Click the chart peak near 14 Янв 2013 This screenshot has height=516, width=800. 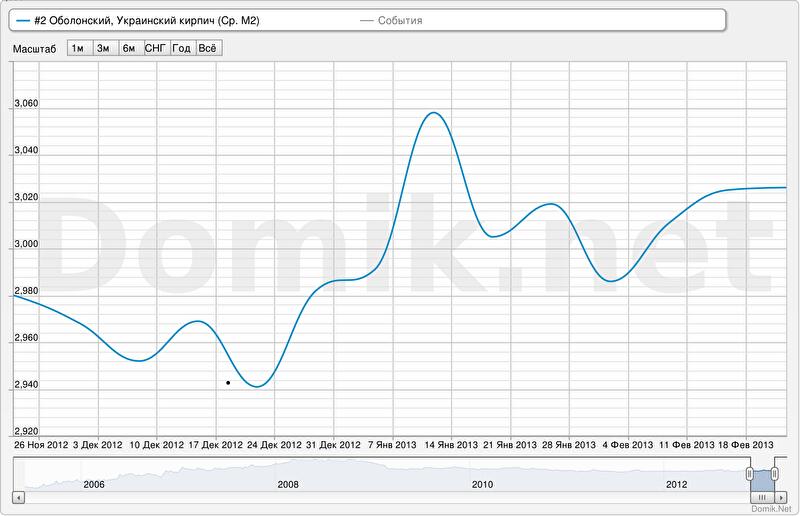(432, 112)
